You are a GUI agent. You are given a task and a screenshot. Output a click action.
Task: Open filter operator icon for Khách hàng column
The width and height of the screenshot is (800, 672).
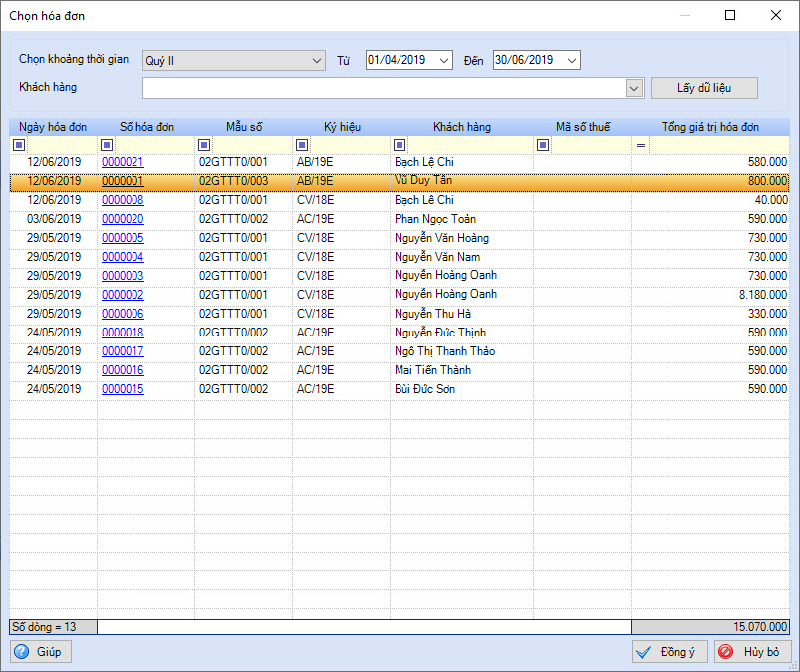[400, 145]
